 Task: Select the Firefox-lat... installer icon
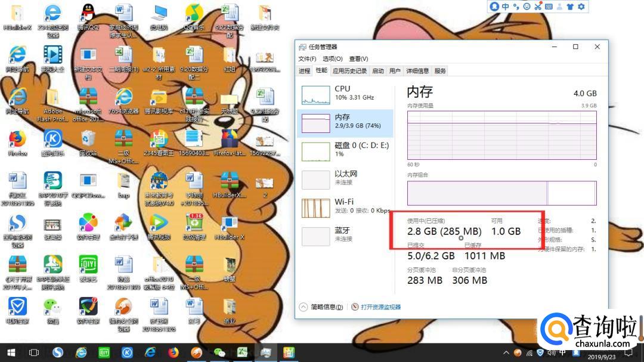pyautogui.click(x=229, y=143)
